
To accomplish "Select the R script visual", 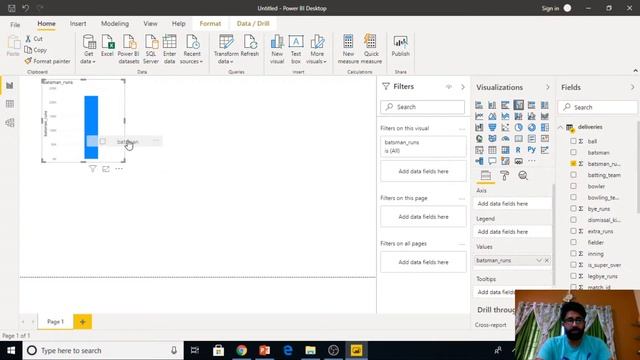I will pos(518,150).
